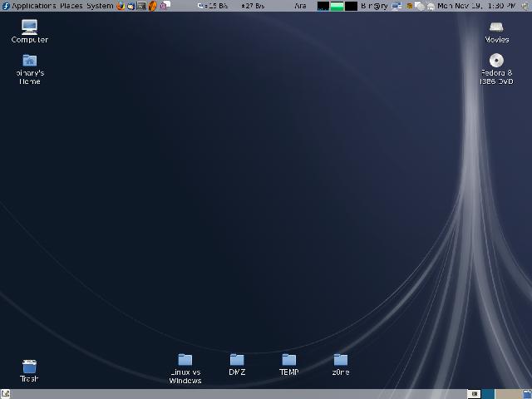Open the System menu
532x399 pixels.
[x=99, y=6]
